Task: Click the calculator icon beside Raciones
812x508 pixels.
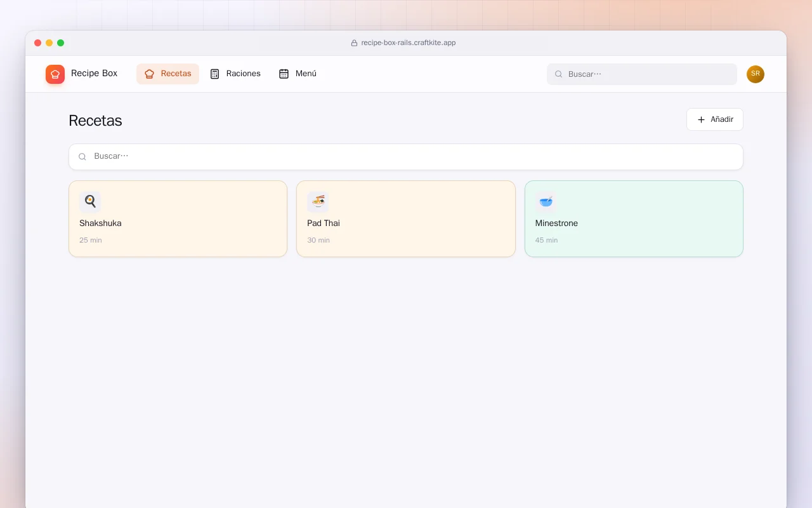Action: point(214,74)
